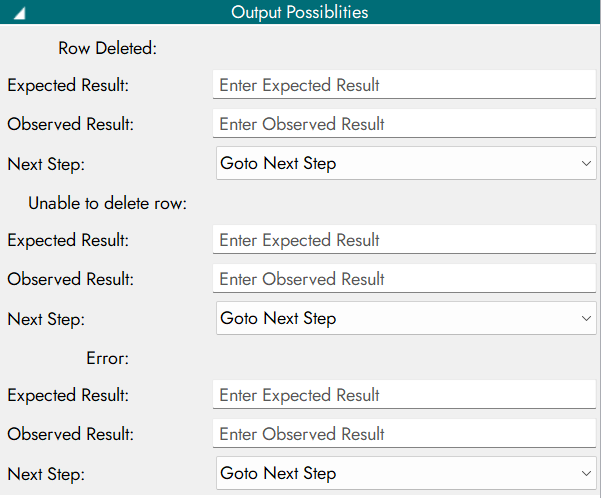Click Expected Result field under Unable to delete row

[404, 240]
